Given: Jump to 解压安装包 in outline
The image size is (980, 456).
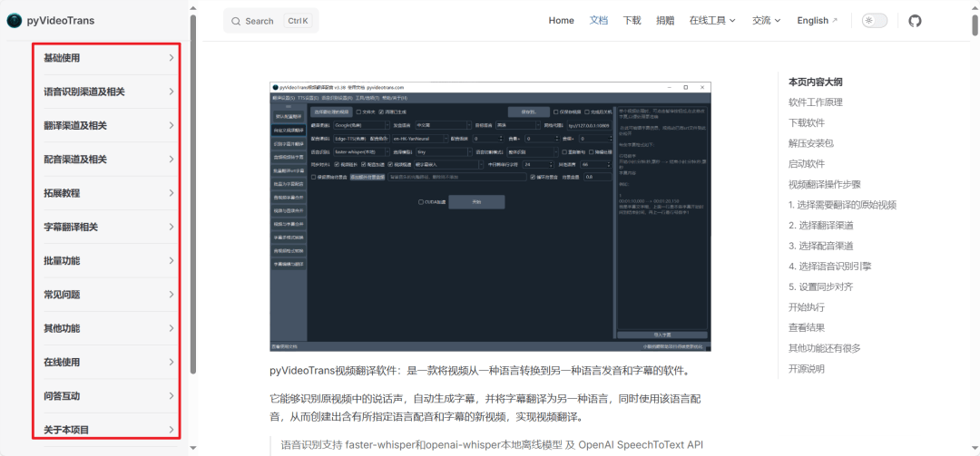Looking at the screenshot, I should tap(811, 143).
